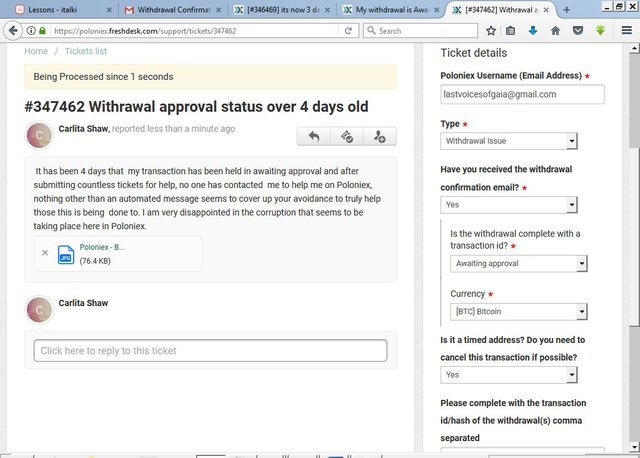The image size is (640, 458).
Task: Switch to #346469 its now 3 days tab
Action: coord(282,10)
